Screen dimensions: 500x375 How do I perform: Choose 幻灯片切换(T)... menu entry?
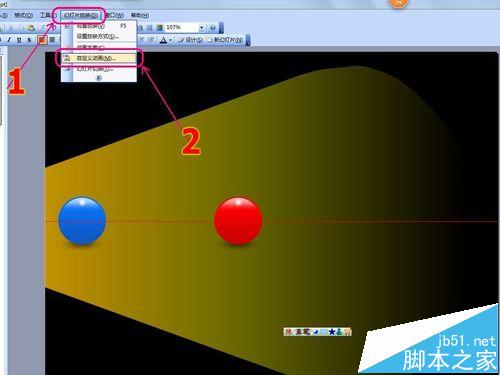coord(99,69)
